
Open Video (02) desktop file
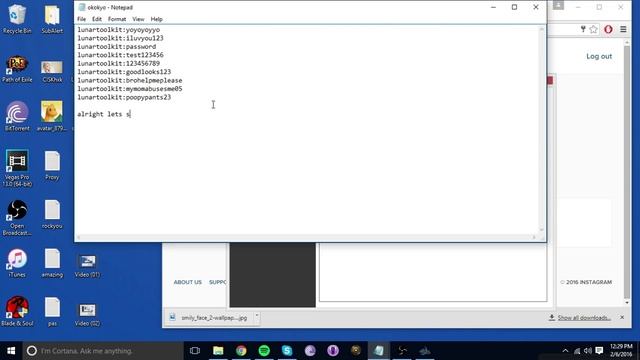click(x=87, y=314)
